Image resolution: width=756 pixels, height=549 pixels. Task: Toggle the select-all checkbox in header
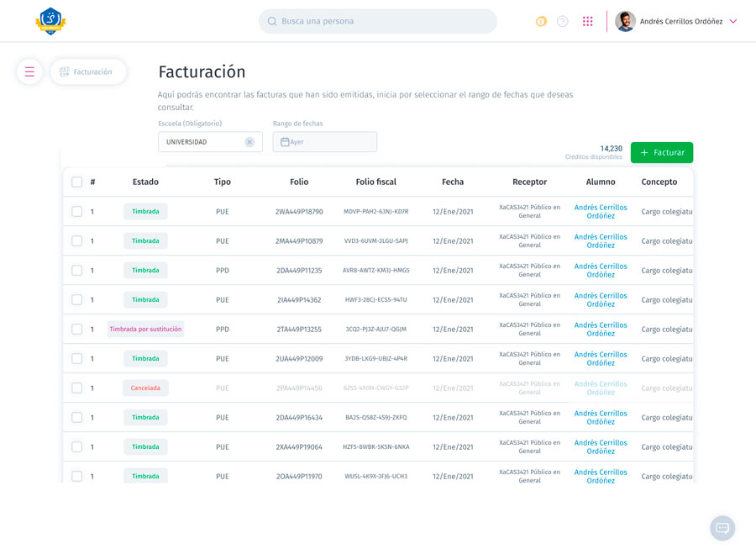76,182
